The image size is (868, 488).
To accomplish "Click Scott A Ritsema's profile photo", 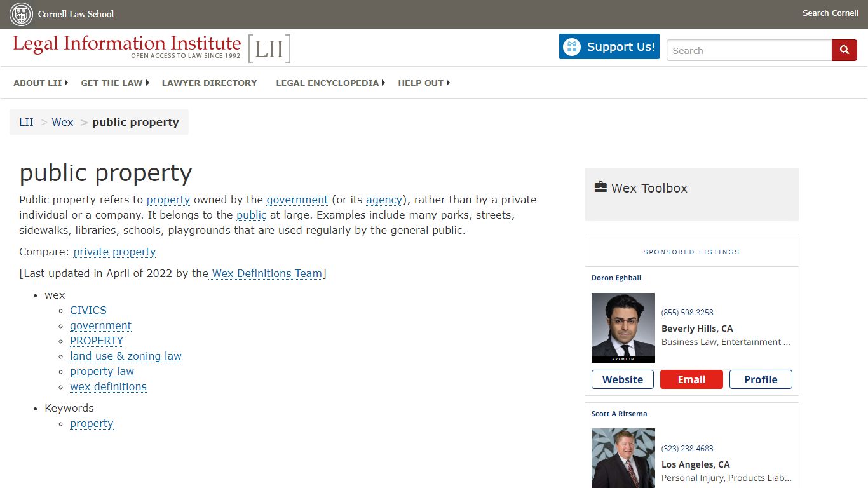I will (x=623, y=459).
